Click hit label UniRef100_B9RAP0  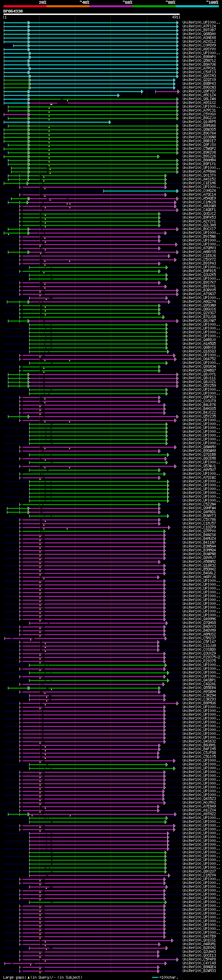coord(199,57)
